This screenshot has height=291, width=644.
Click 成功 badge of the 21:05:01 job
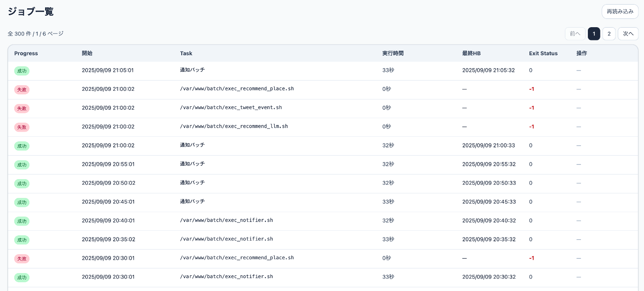click(22, 71)
